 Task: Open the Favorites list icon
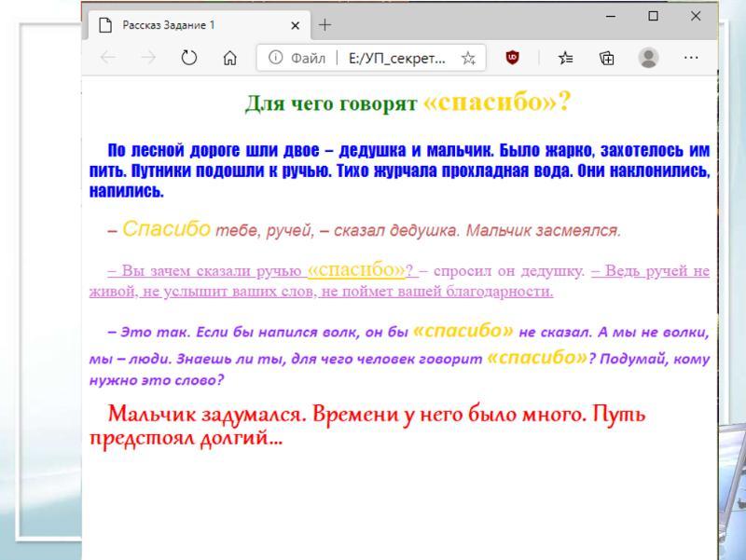pyautogui.click(x=566, y=58)
